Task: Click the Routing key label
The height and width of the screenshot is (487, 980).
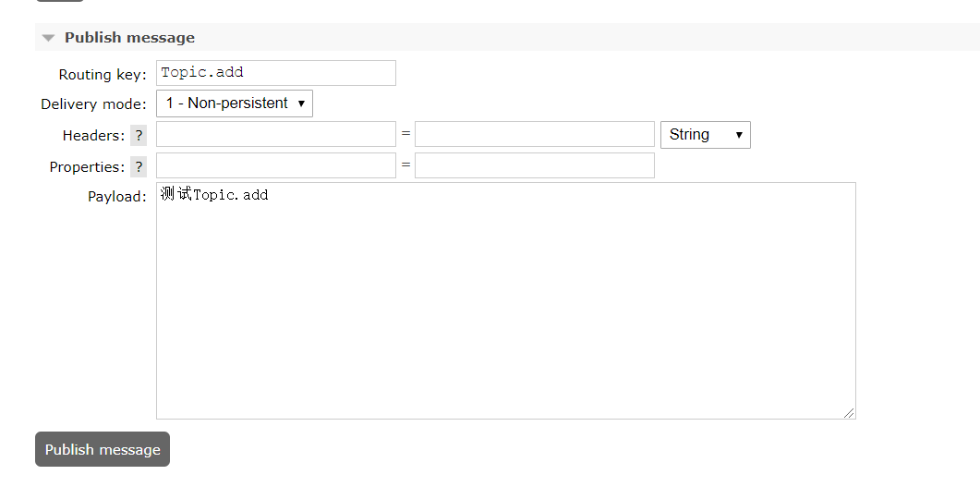Action: click(x=102, y=75)
